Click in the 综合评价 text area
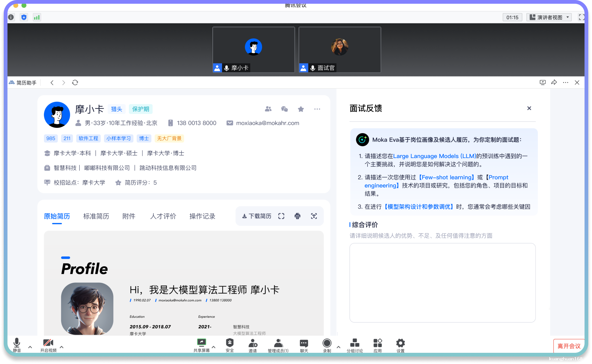The height and width of the screenshot is (364, 592). [x=442, y=283]
